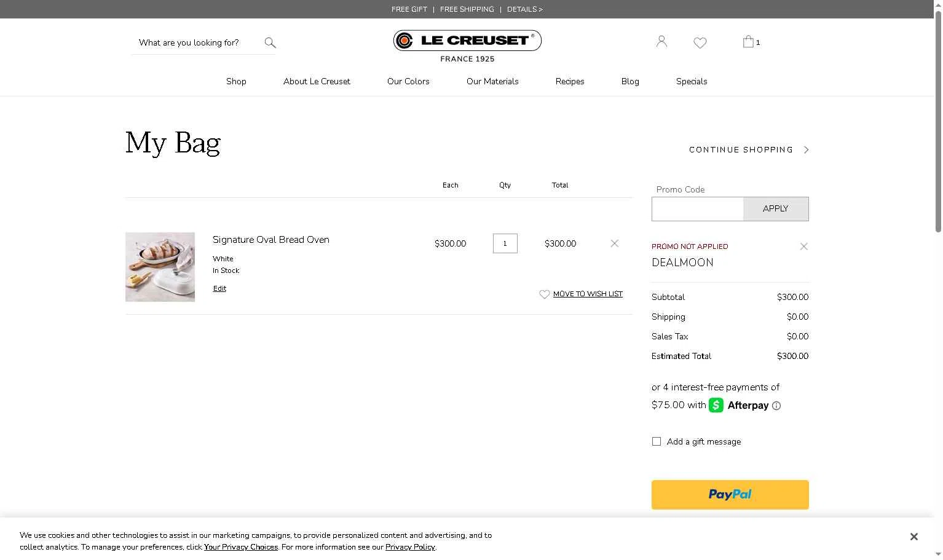
Task: Open the Our Materials menu
Action: pyautogui.click(x=492, y=81)
